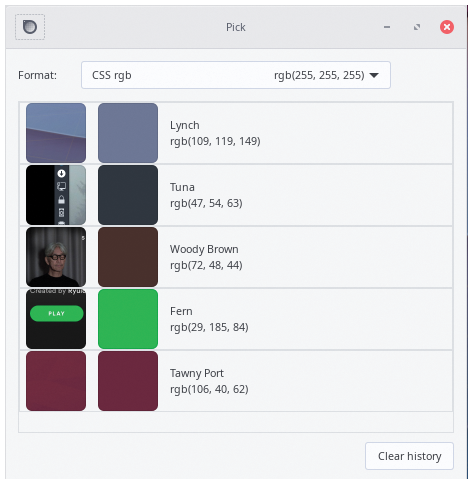
Task: Click the thumbnail showing PLAY button
Action: (56, 319)
